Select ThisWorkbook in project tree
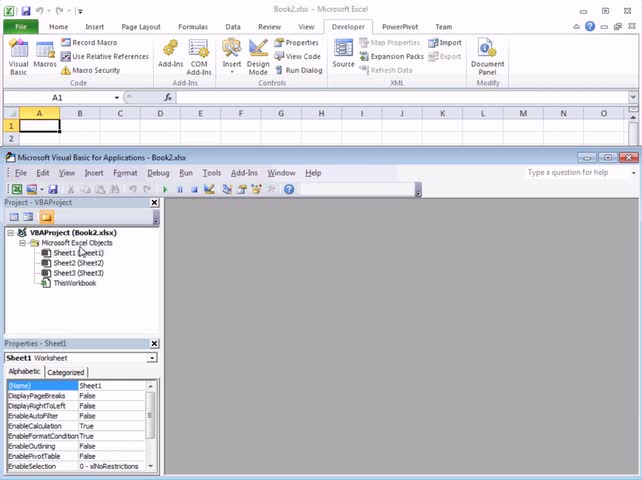 point(75,283)
